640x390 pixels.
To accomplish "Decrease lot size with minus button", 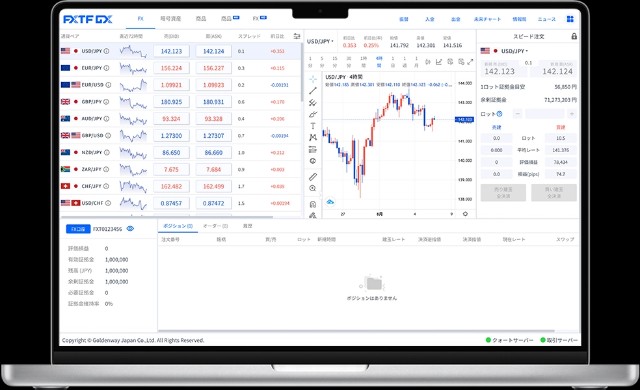I will coord(517,114).
